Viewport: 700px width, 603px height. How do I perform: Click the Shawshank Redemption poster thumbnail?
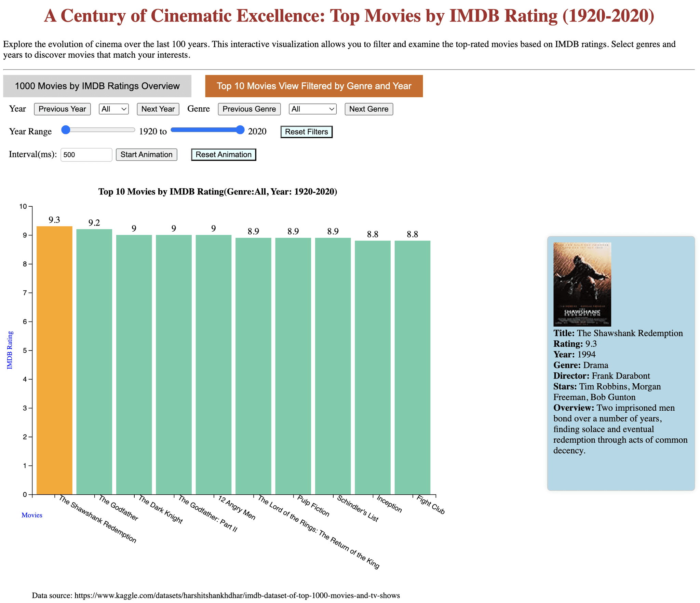click(582, 284)
